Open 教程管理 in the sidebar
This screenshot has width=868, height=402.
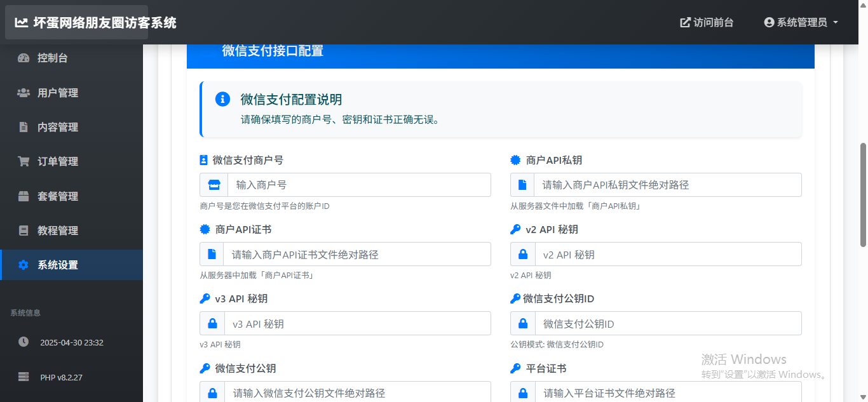pos(71,231)
